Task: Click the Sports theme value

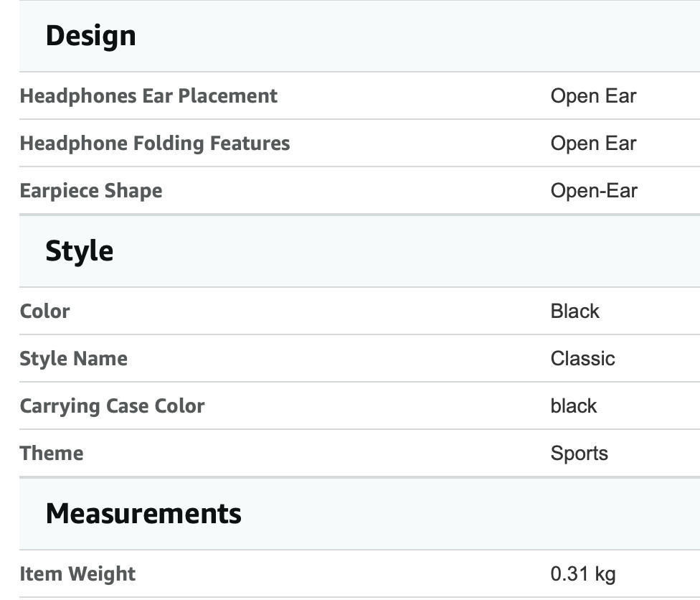Action: 579,454
